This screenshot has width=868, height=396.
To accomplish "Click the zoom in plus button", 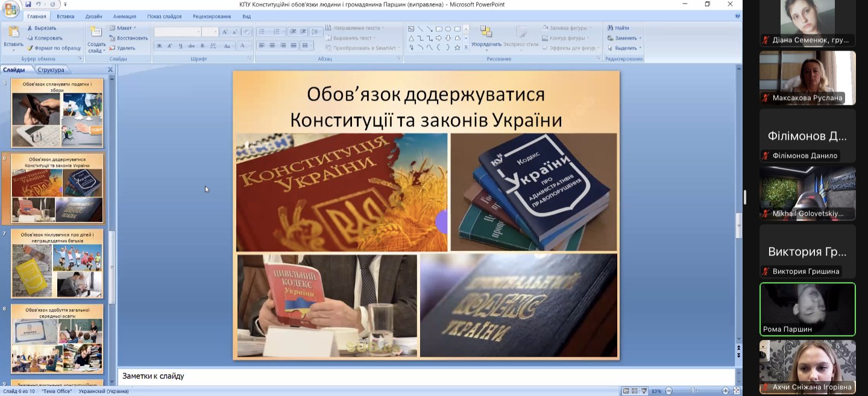I will click(x=725, y=391).
